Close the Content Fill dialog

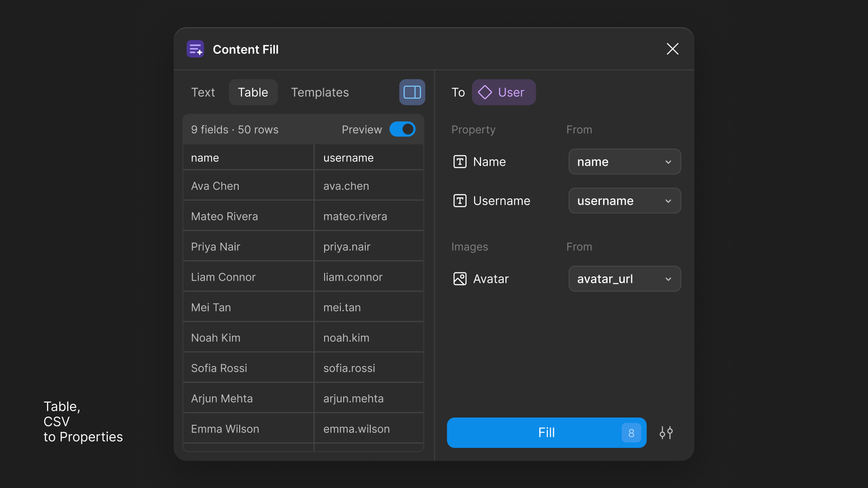[672, 49]
